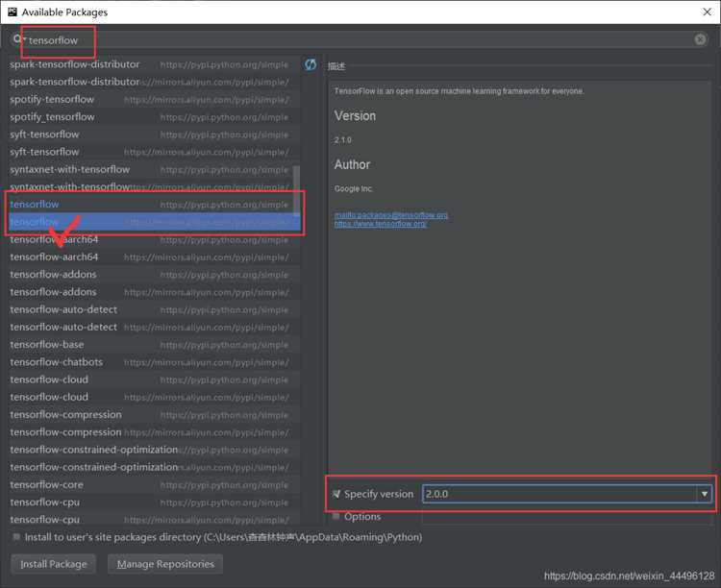This screenshot has width=721, height=588.
Task: Close the Available Packages dialog
Action: click(x=708, y=12)
